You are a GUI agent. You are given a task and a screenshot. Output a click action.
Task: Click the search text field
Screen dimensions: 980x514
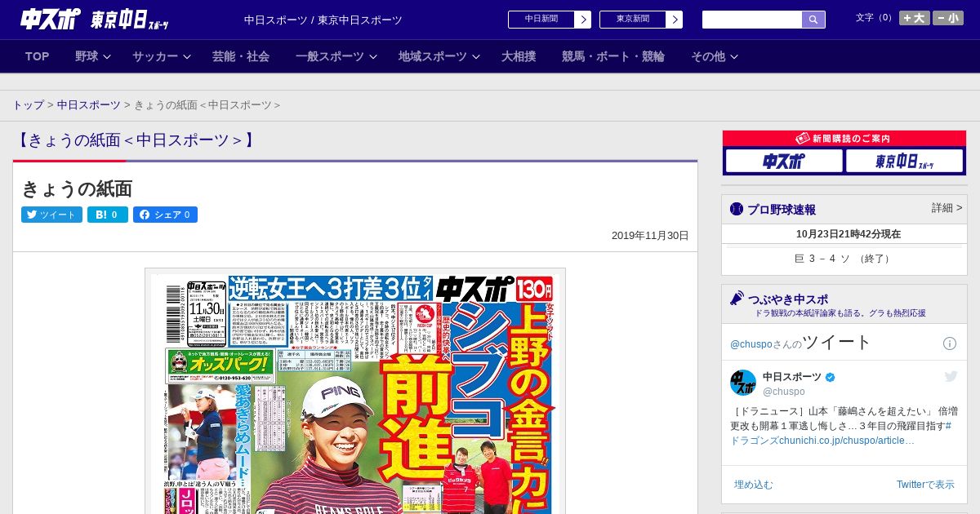[752, 20]
